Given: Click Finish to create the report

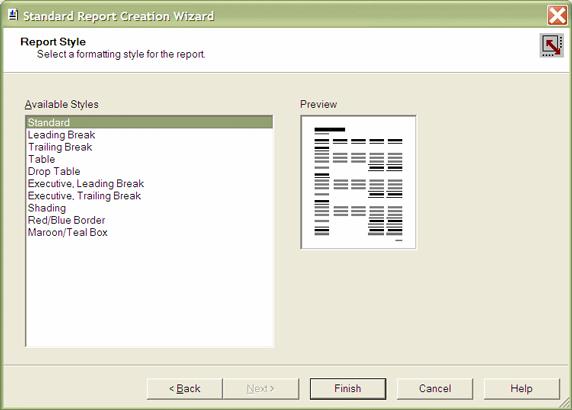Looking at the screenshot, I should point(348,388).
